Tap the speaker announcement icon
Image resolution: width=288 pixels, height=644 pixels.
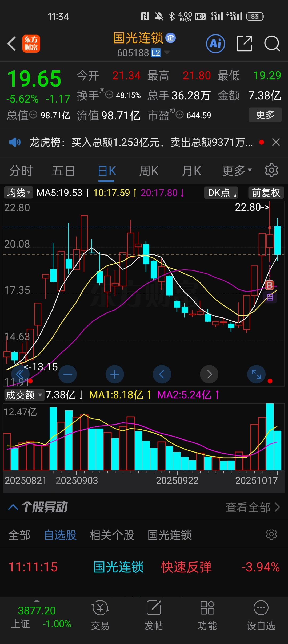tap(15, 142)
